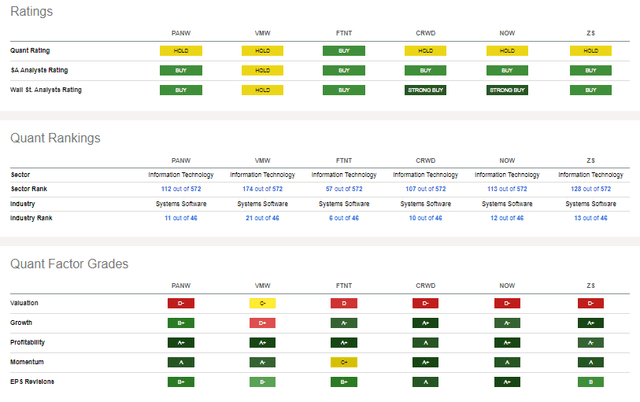This screenshot has height=402, width=640.
Task: Click ZS's EPS Revisions grade badge
Action: click(591, 382)
